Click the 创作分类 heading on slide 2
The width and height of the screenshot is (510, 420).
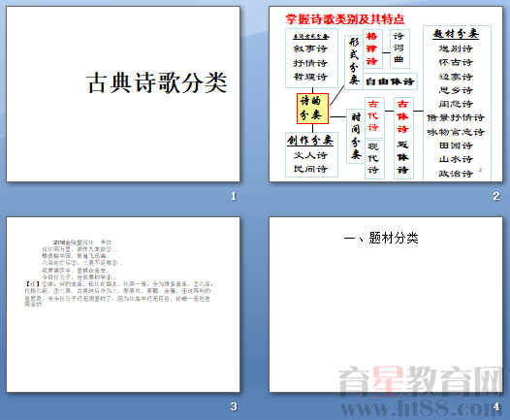[x=310, y=141]
